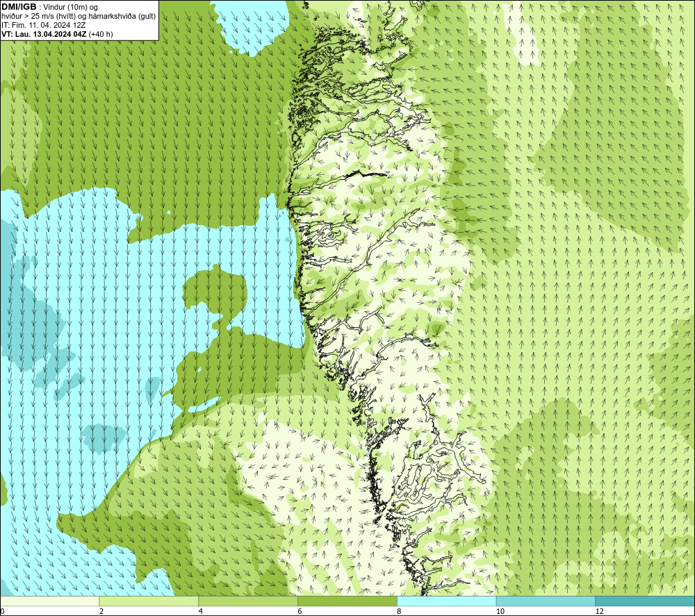
Task: Click the legend label '2'
Action: pyautogui.click(x=101, y=611)
